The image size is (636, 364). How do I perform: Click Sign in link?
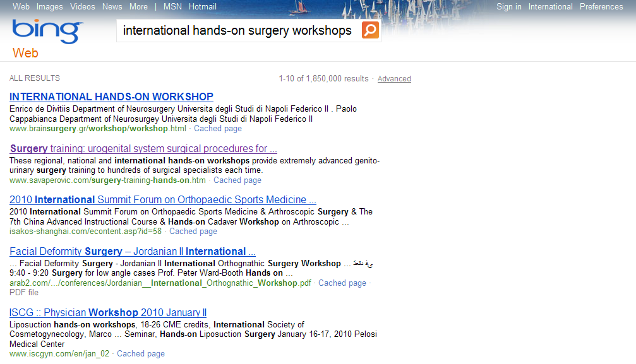point(508,7)
